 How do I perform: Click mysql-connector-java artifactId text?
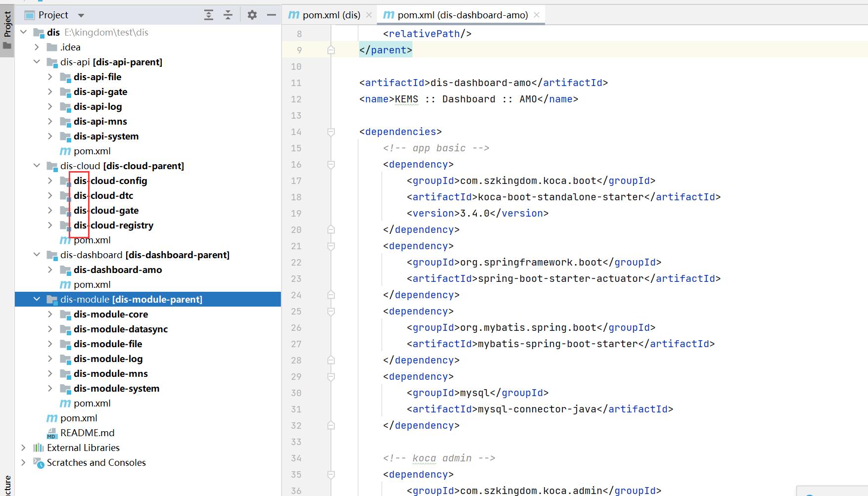coord(537,409)
